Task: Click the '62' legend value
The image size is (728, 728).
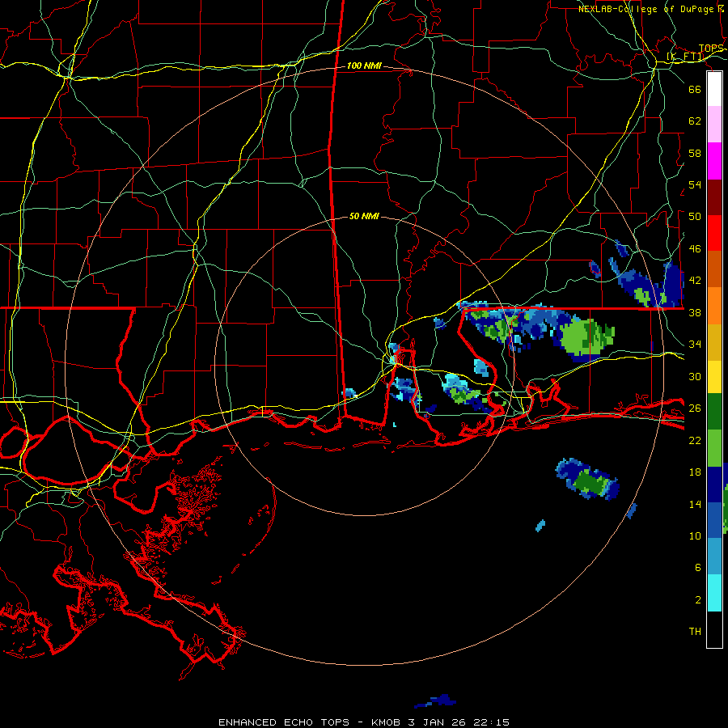Action: point(695,121)
